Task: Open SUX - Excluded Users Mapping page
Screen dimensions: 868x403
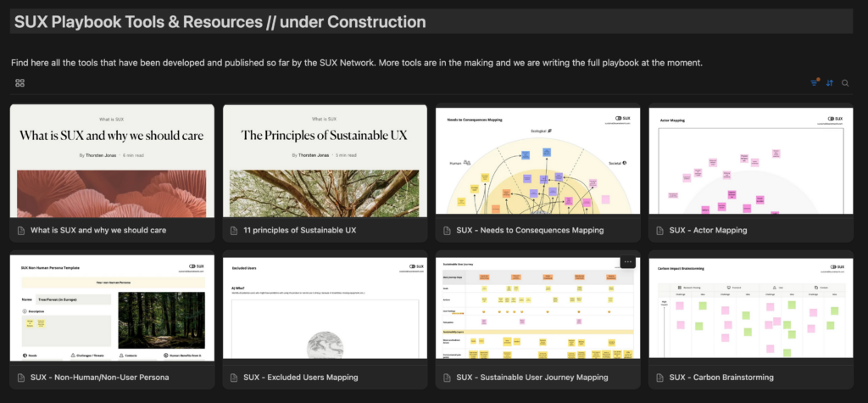Action: coord(301,378)
